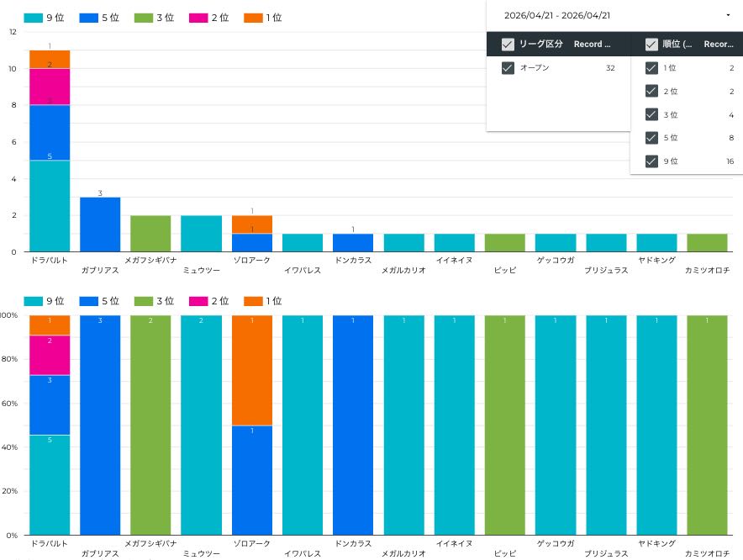The width and height of the screenshot is (743, 560).
Task: Click ゾロアーク's orange segment in the bottom percentage chart
Action: 252,370
